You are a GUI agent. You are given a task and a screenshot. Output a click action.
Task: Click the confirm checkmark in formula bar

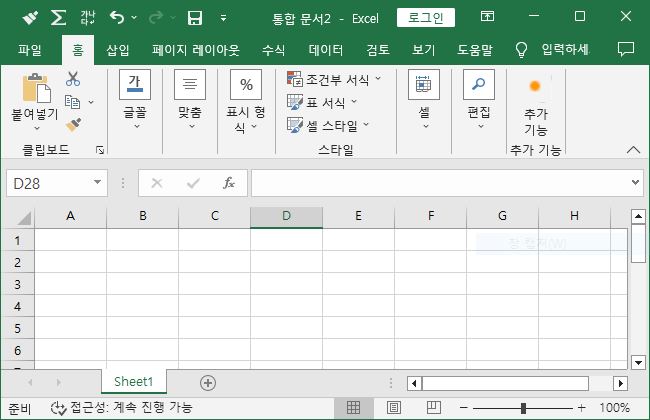(193, 183)
